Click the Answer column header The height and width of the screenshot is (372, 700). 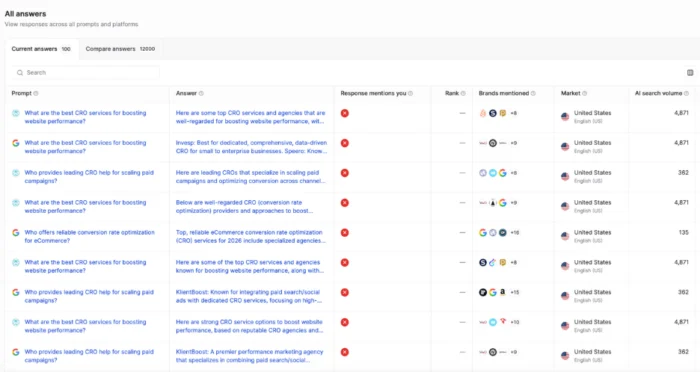[x=186, y=93]
